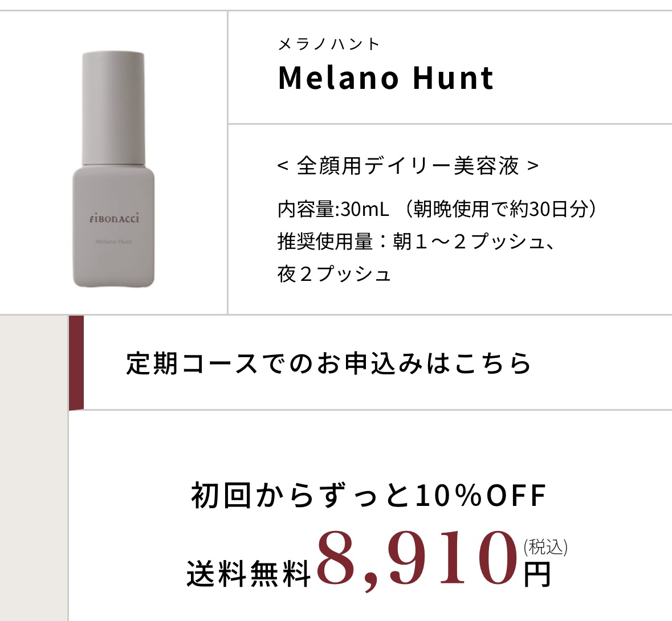Click the 初回からずっと10%OFF discount text
Screen dimensions: 672x621
(x=369, y=495)
